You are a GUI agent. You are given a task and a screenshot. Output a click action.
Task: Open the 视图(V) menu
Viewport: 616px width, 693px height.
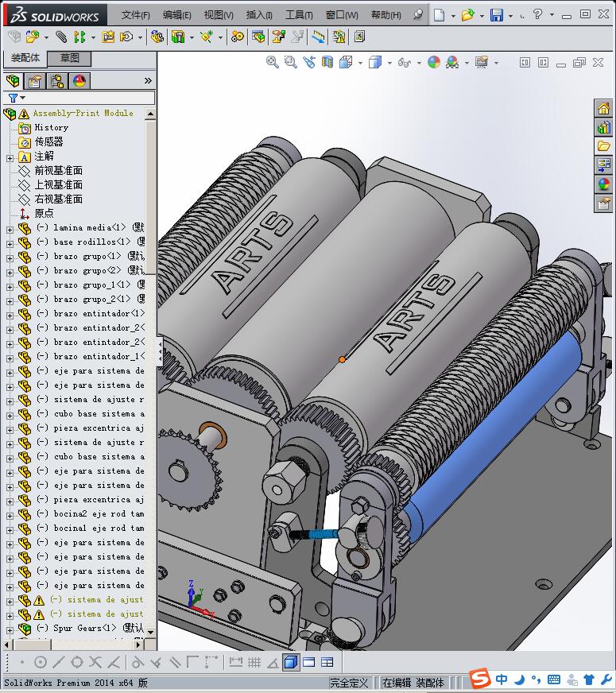coord(219,15)
